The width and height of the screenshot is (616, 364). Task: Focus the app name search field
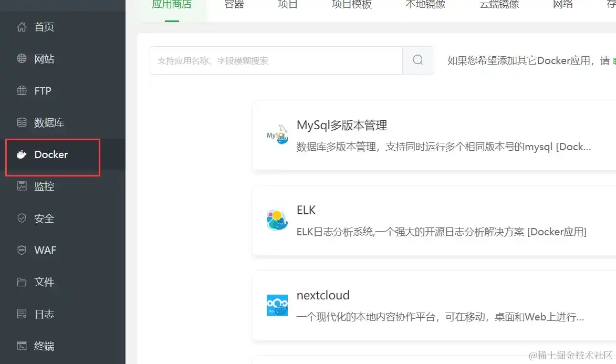[x=276, y=60]
